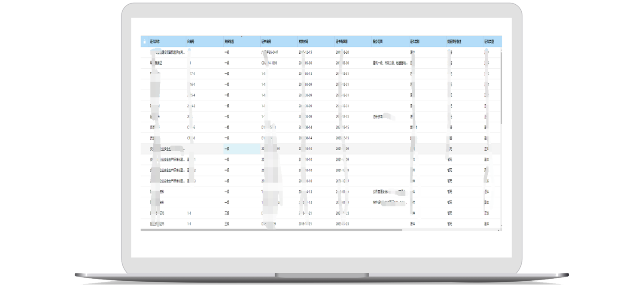Click the 证书有效期 column header
Screen dimensions: 644x289
click(342, 42)
